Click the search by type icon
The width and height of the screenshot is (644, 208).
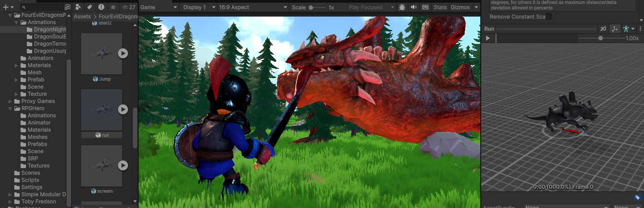[79, 7]
